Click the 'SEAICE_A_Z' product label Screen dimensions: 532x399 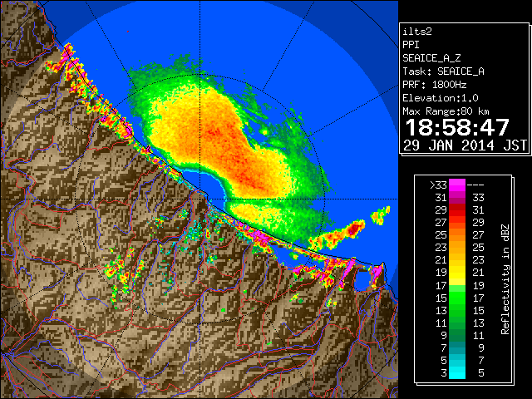(431, 58)
